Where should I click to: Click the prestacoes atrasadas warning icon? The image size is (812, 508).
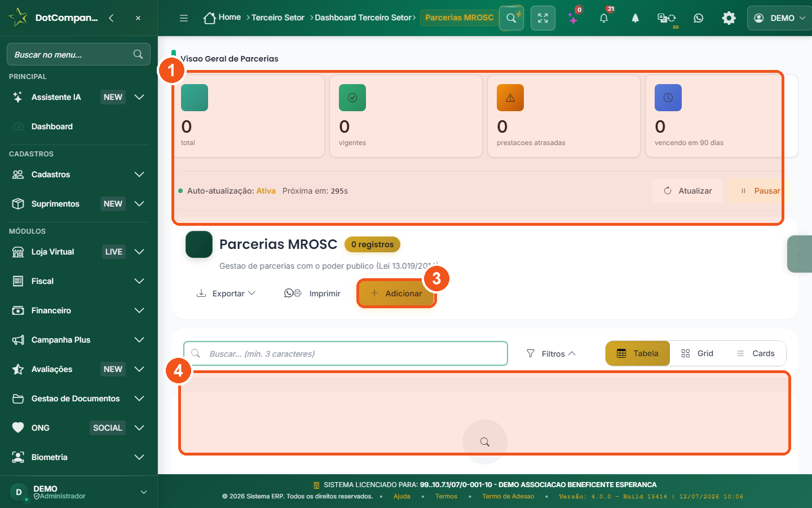510,98
